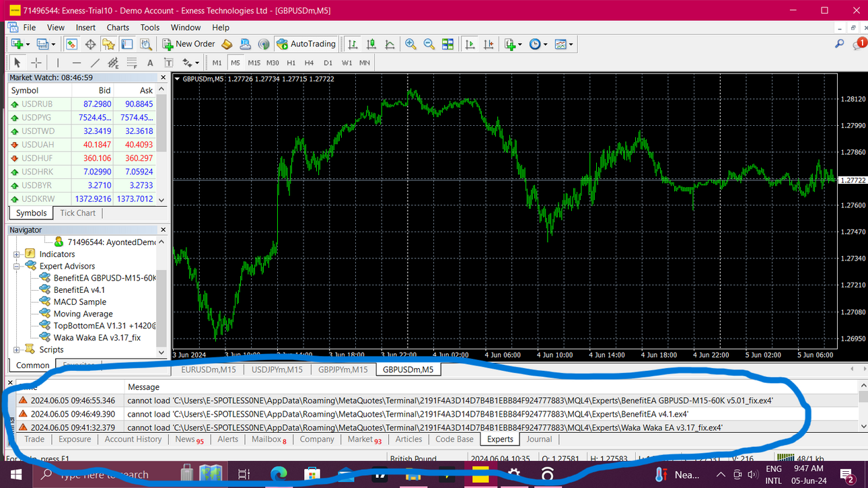Open the Journal tab in Terminal
This screenshot has width=868, height=488.
click(539, 439)
